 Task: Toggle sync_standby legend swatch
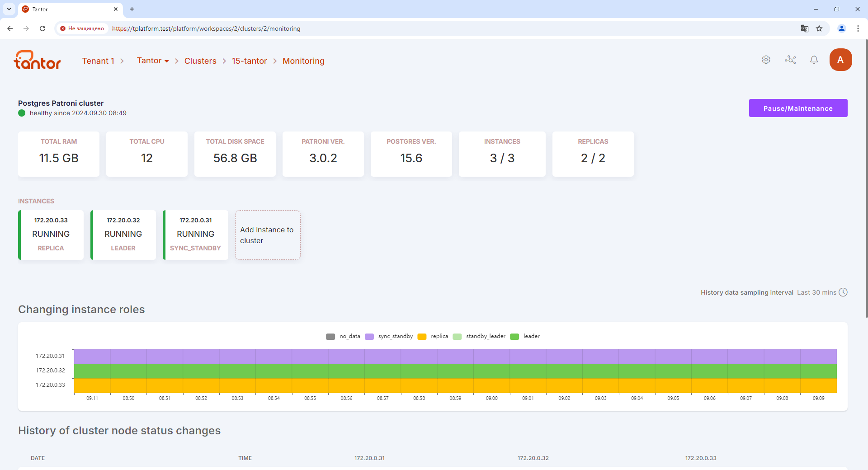pyautogui.click(x=369, y=336)
